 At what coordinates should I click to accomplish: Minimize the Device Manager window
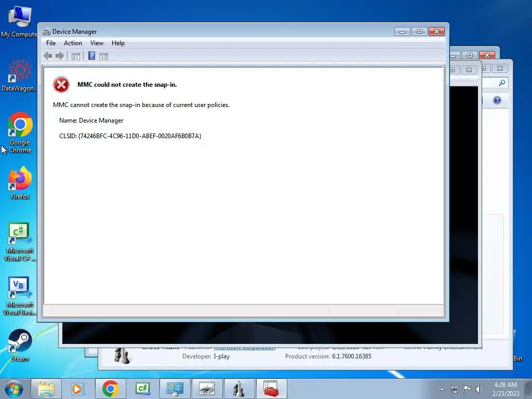point(403,32)
